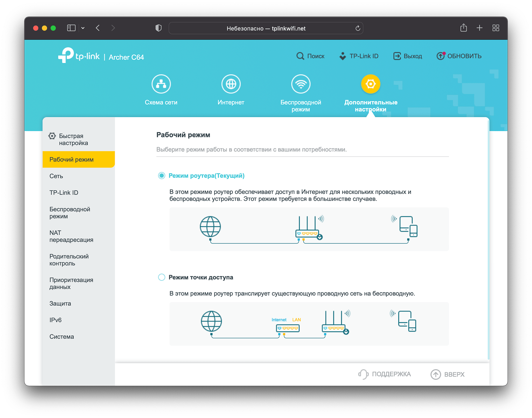Expand the Safari sidebar dropdown arrow
532x418 pixels.
click(x=83, y=28)
